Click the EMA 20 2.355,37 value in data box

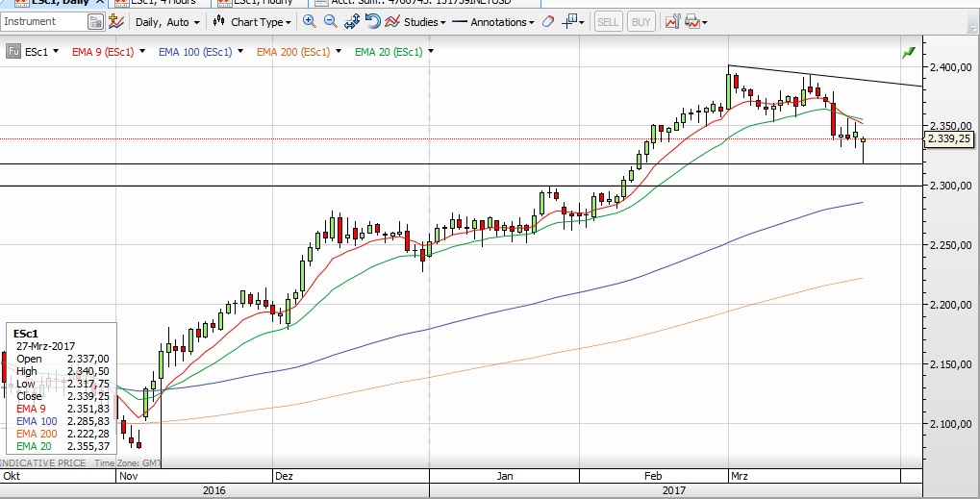[88, 446]
